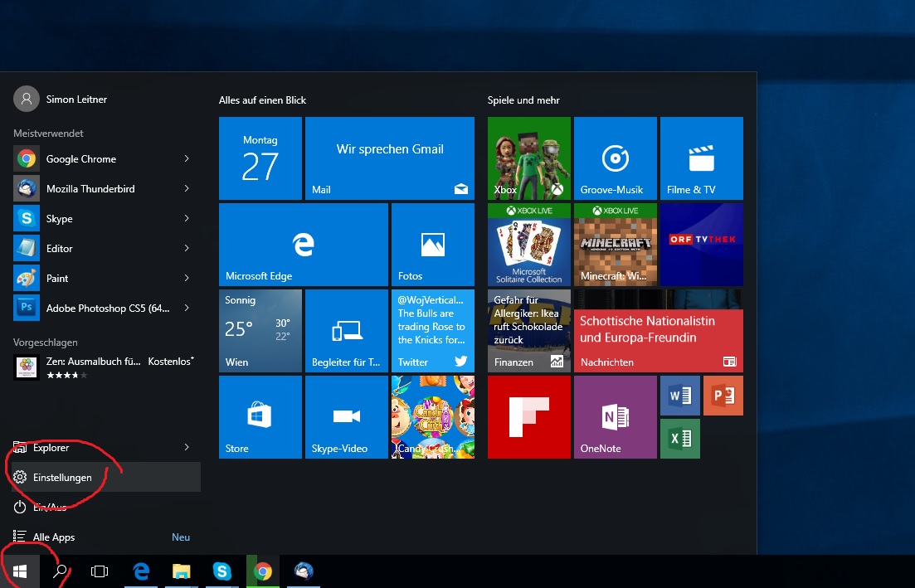Launch the Skype-Video tile

coord(347,417)
